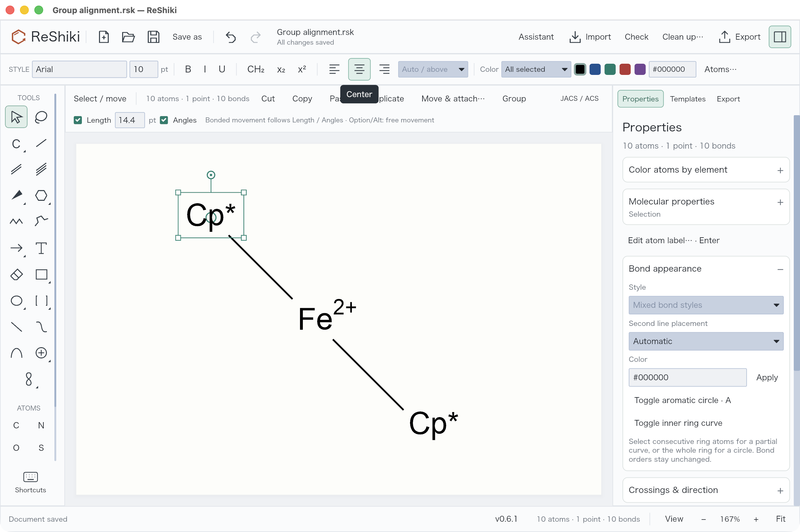Save the document with disk icon
Viewport: 800px width, 532px height.
coord(153,37)
